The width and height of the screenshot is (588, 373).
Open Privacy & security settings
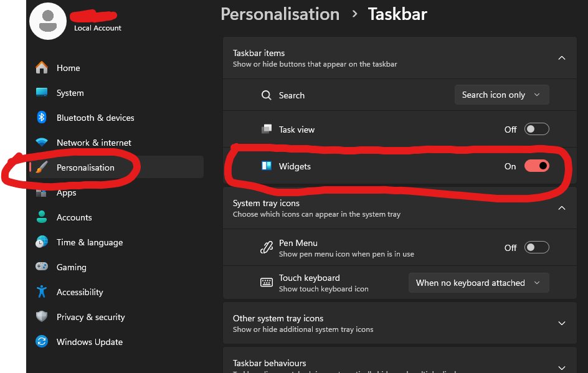coord(42,317)
